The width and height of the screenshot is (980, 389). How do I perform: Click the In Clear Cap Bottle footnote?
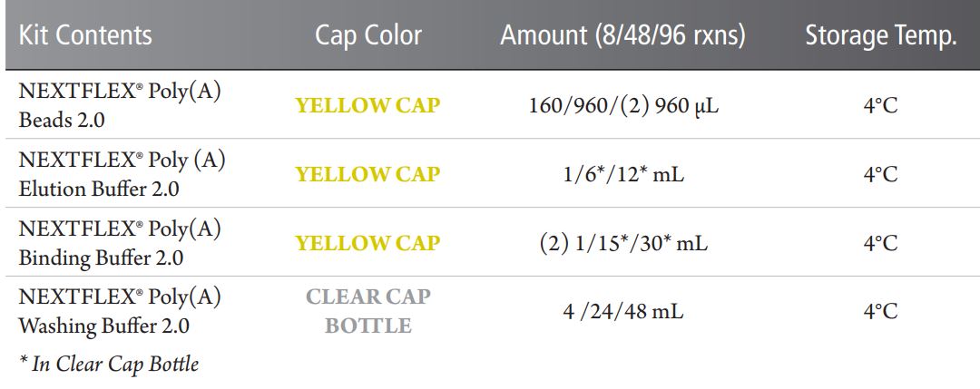point(108,365)
